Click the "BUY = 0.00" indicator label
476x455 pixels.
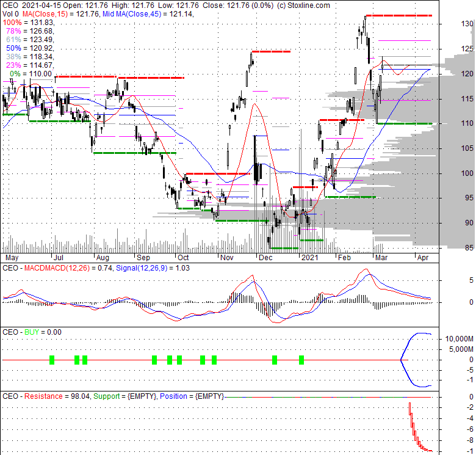43,332
